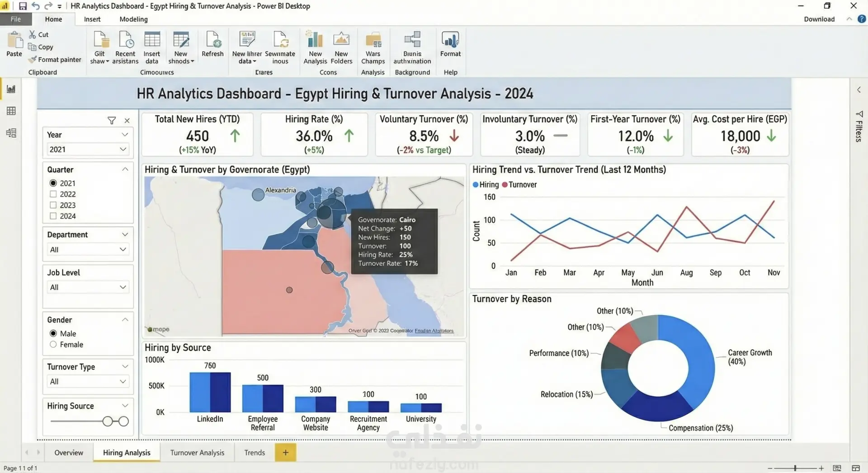The height and width of the screenshot is (473, 868).
Task: Open the Overview page tab
Action: [x=69, y=453]
